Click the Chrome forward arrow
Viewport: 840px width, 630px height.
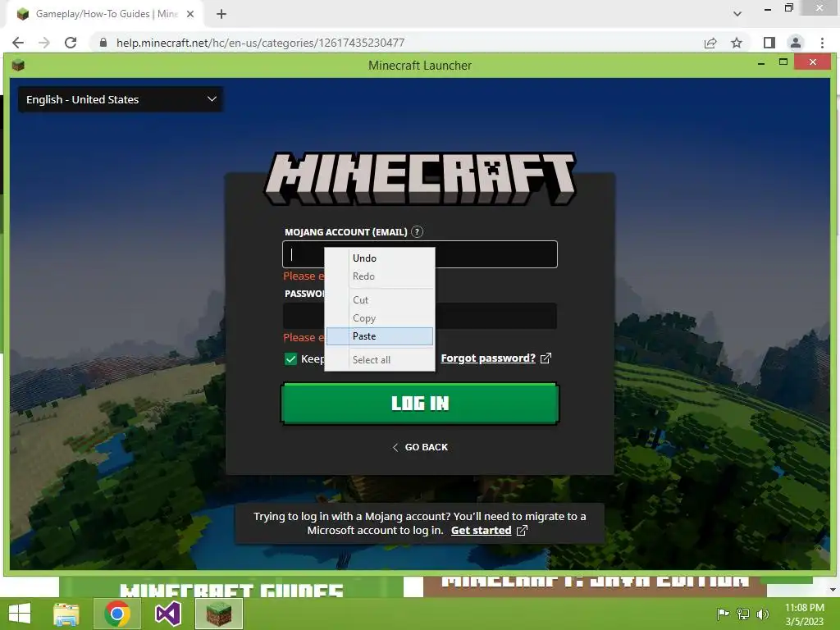point(44,43)
